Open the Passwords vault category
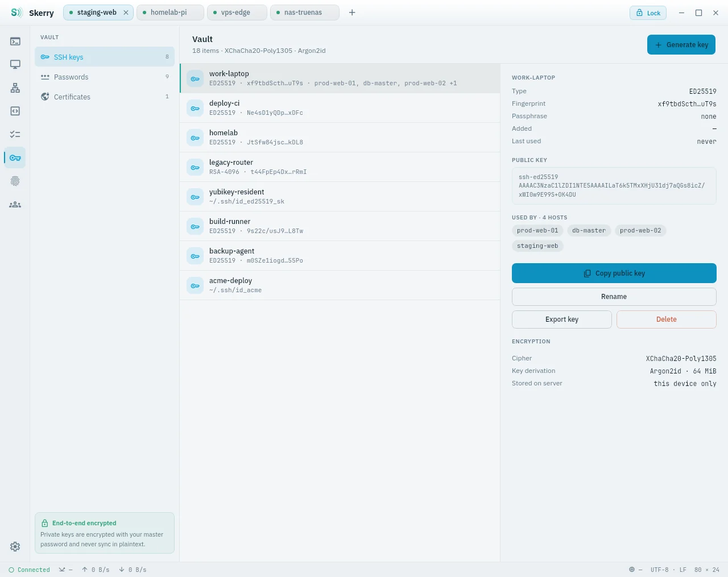The width and height of the screenshot is (728, 577). [x=105, y=77]
